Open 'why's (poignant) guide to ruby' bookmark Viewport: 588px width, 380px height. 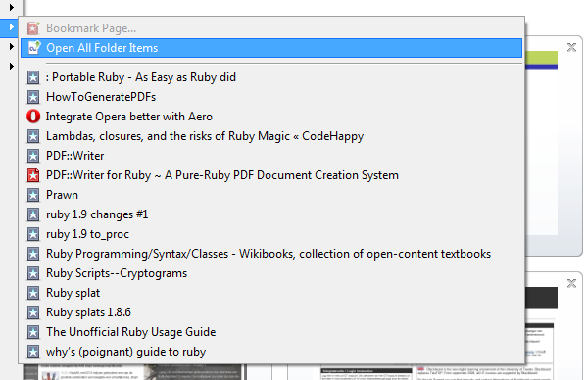(271, 352)
